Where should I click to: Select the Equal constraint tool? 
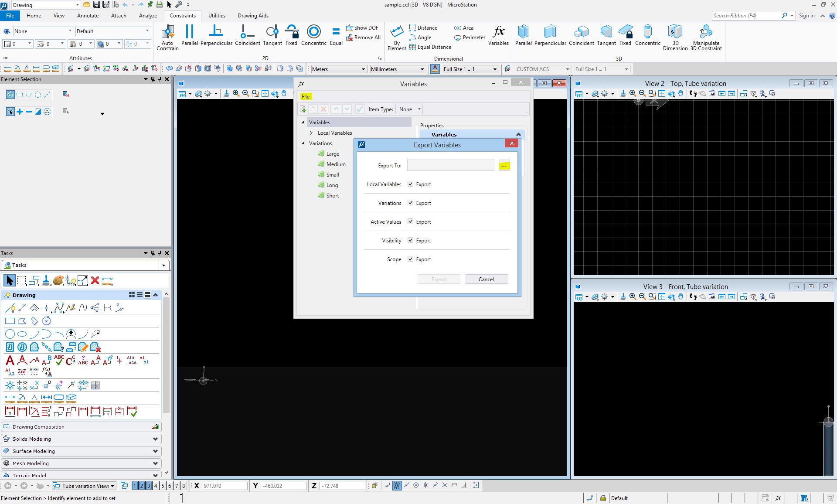point(336,35)
